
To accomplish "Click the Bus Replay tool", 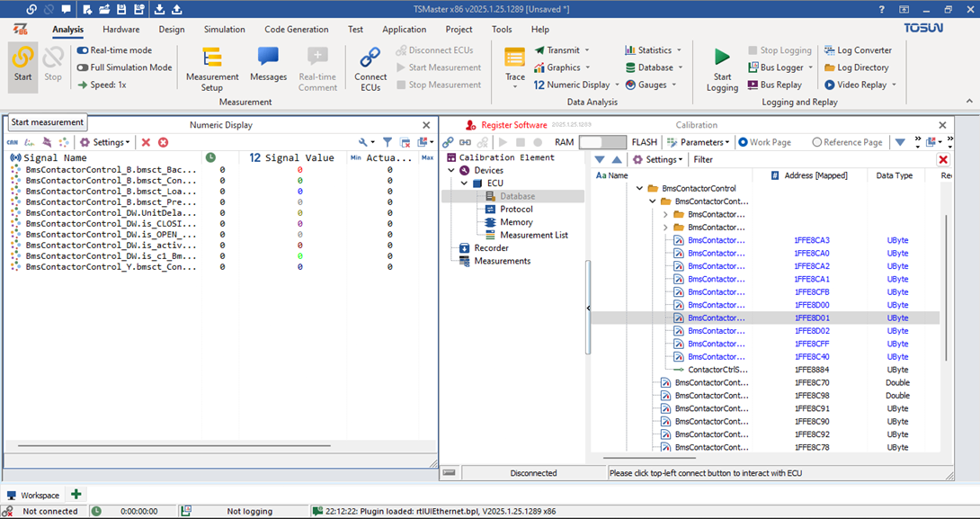I will pyautogui.click(x=775, y=85).
